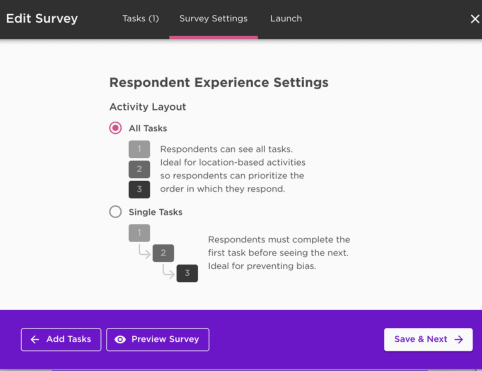482x371 pixels.
Task: Click the dark box 3 under All Tasks
Action: click(139, 189)
